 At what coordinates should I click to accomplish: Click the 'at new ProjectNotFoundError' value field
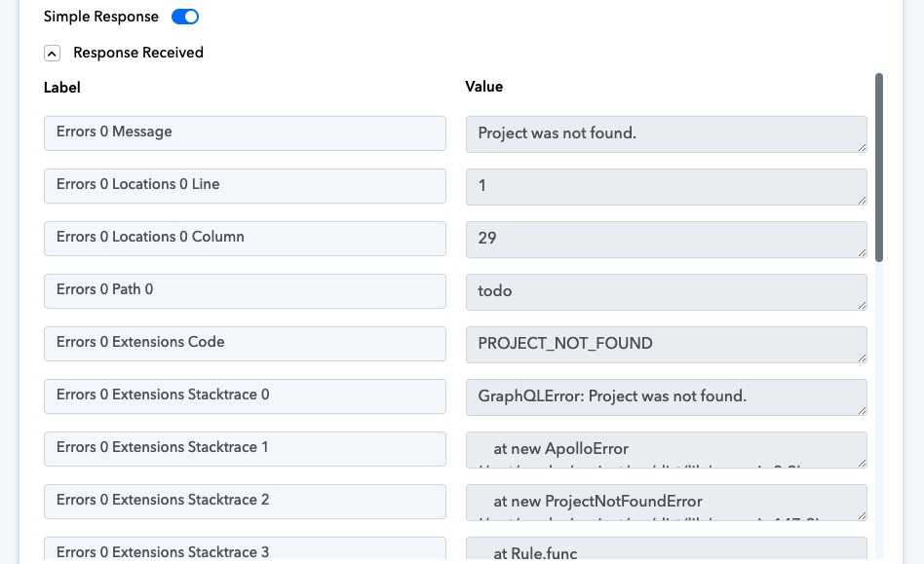(x=666, y=502)
